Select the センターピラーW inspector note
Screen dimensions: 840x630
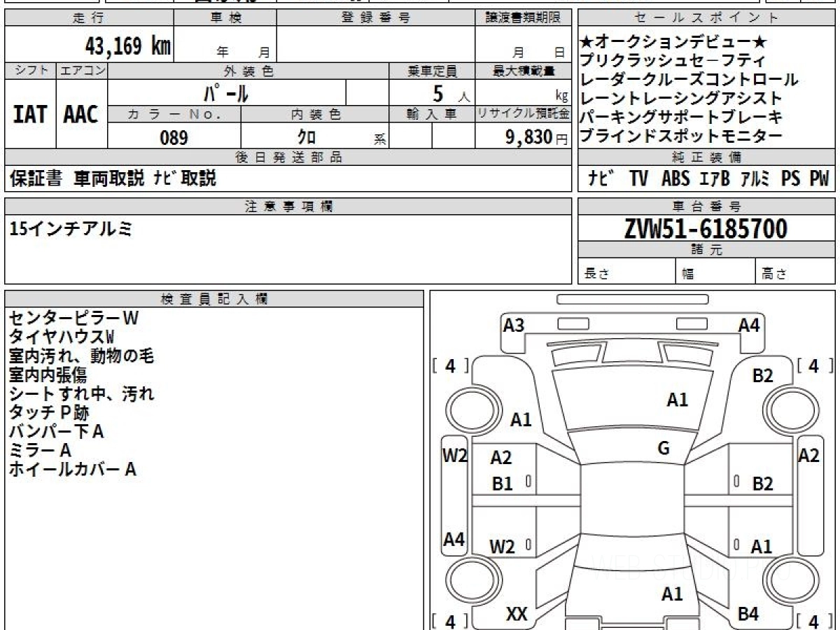[x=74, y=318]
